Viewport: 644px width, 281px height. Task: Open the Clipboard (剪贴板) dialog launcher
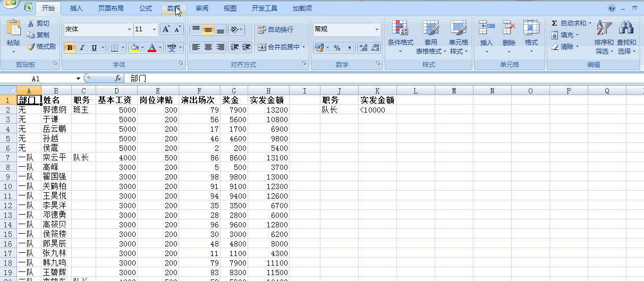click(x=55, y=64)
